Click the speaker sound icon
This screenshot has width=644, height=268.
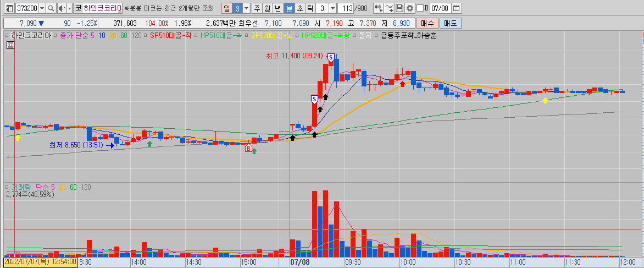[x=61, y=8]
